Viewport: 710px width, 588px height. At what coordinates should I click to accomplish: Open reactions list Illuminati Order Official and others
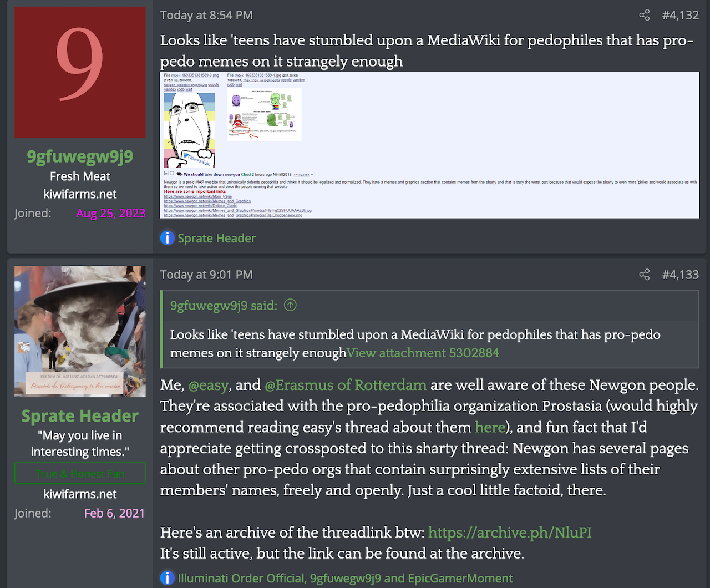(x=345, y=578)
